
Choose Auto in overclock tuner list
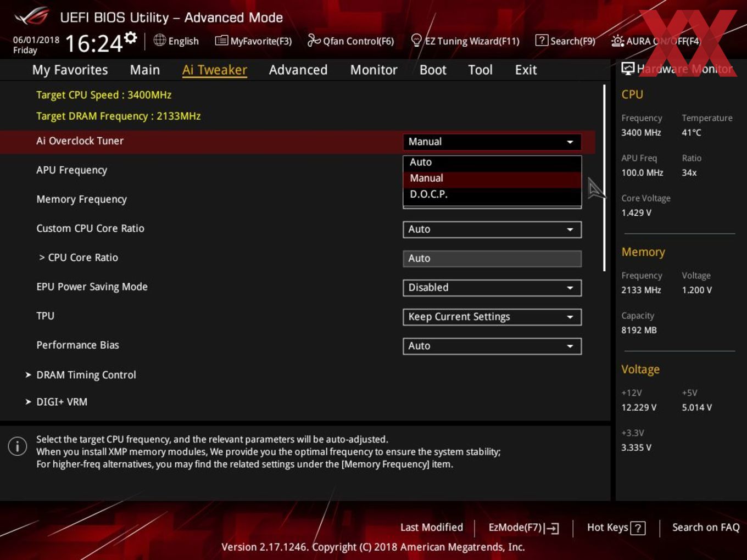[x=492, y=162]
